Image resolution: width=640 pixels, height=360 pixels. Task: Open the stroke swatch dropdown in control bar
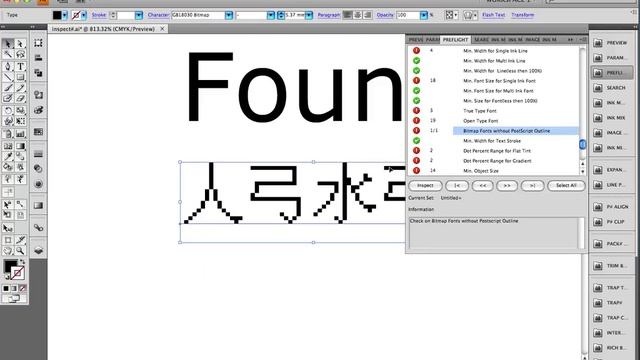click(x=84, y=16)
